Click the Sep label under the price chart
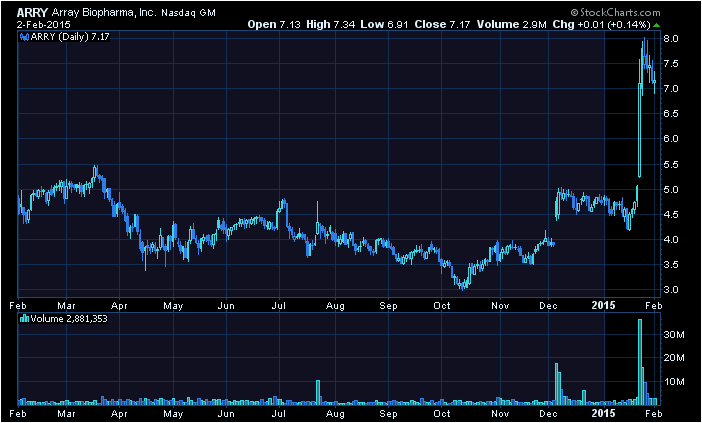The width and height of the screenshot is (702, 423). [388, 306]
